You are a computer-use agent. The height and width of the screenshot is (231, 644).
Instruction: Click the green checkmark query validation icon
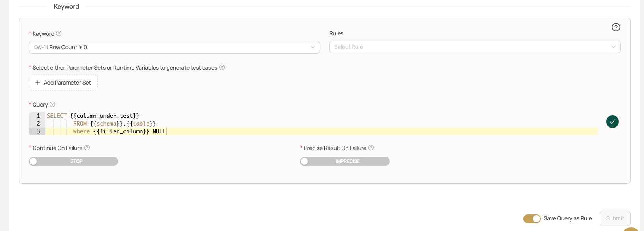tap(612, 122)
